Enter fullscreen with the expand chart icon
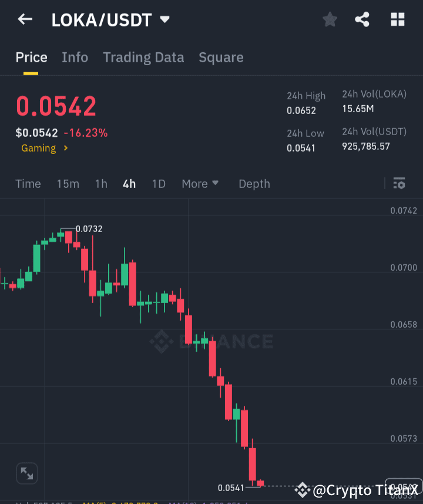The width and height of the screenshot is (423, 504). 26,473
